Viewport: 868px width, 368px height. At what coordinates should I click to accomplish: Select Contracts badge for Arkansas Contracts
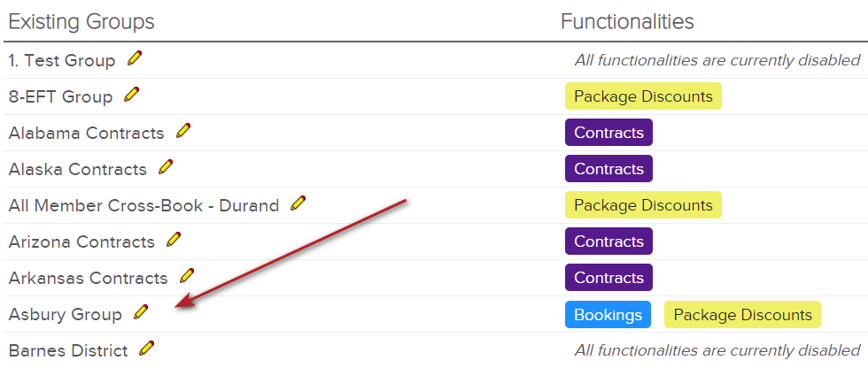click(609, 278)
